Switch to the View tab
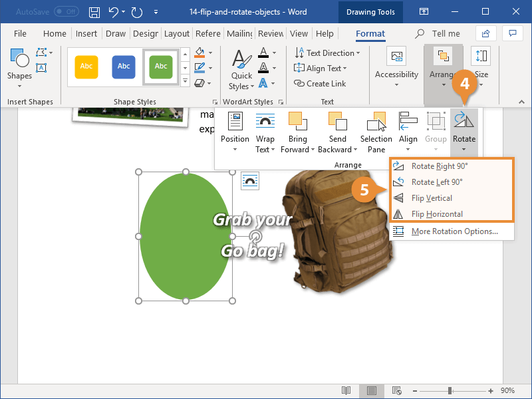This screenshot has height=399, width=532. (299, 34)
